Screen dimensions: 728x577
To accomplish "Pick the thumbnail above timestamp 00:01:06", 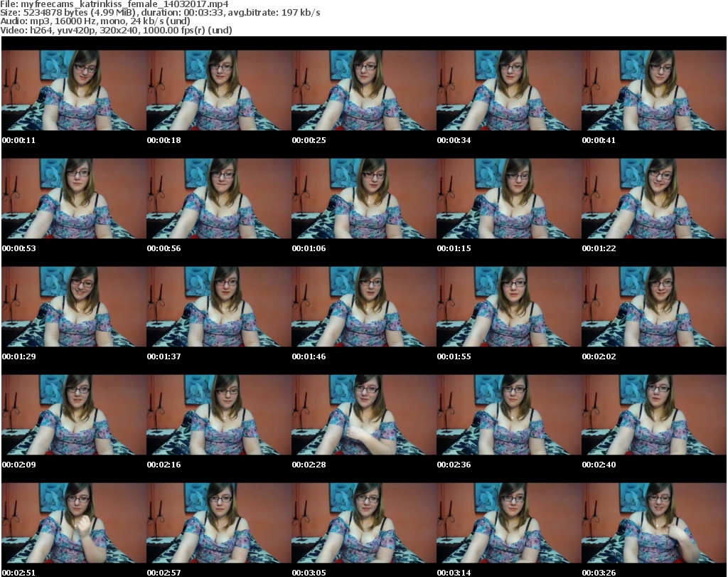I will coord(363,198).
